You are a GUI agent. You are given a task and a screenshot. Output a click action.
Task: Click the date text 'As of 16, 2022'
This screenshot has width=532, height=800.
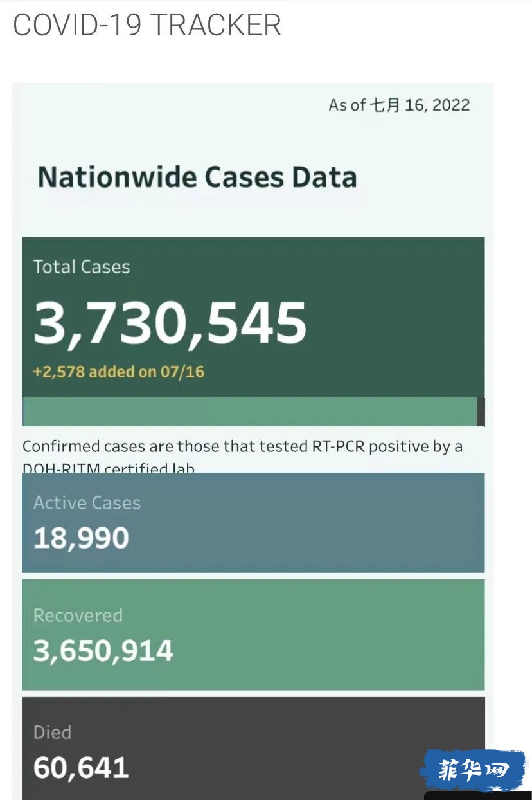399,105
